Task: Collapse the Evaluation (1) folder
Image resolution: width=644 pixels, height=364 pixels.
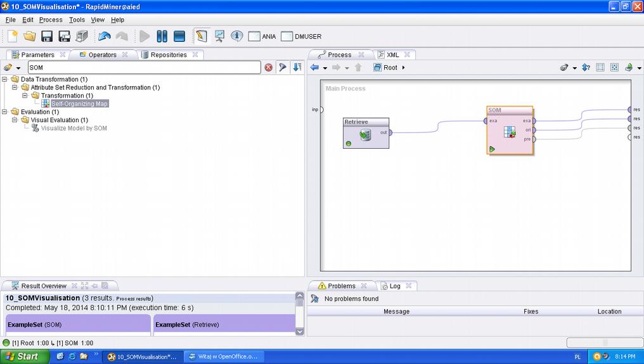Action: (x=4, y=111)
